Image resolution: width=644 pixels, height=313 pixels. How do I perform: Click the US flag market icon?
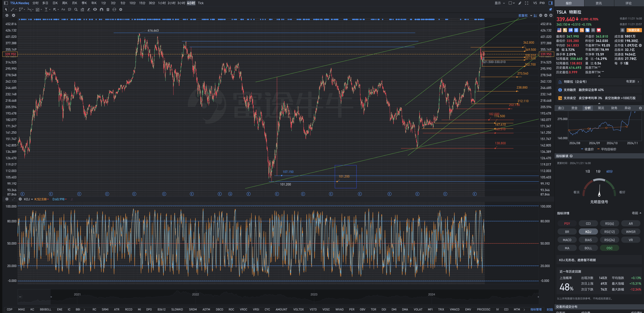coord(559,30)
